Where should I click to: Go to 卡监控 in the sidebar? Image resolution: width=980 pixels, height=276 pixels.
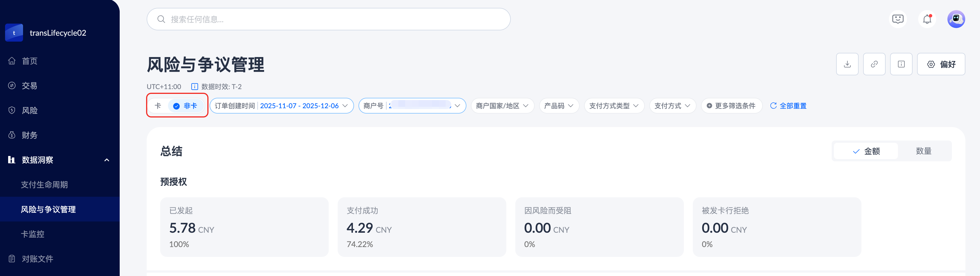[33, 234]
